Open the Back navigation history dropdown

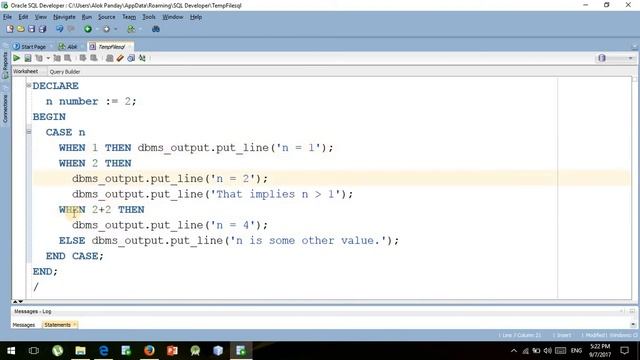[x=97, y=29]
